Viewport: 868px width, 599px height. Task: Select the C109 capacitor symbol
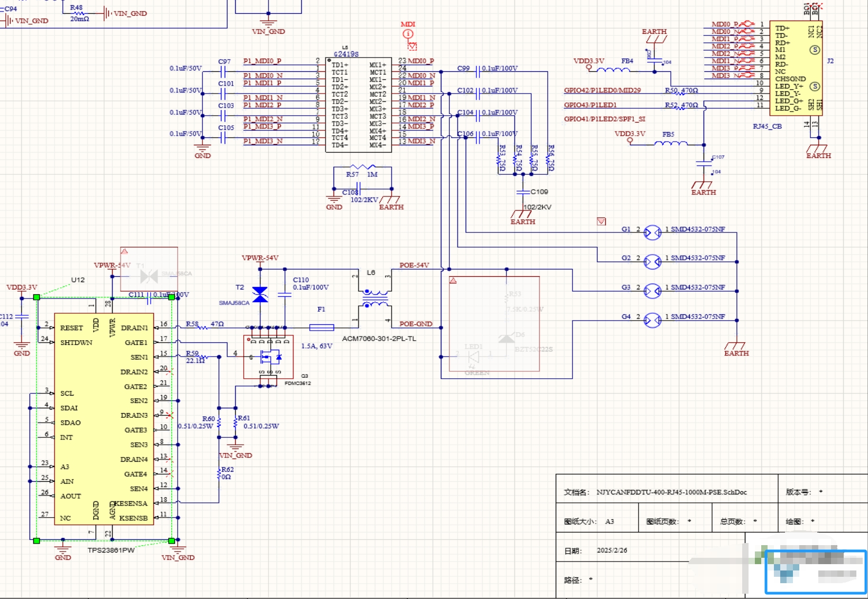pyautogui.click(x=523, y=192)
